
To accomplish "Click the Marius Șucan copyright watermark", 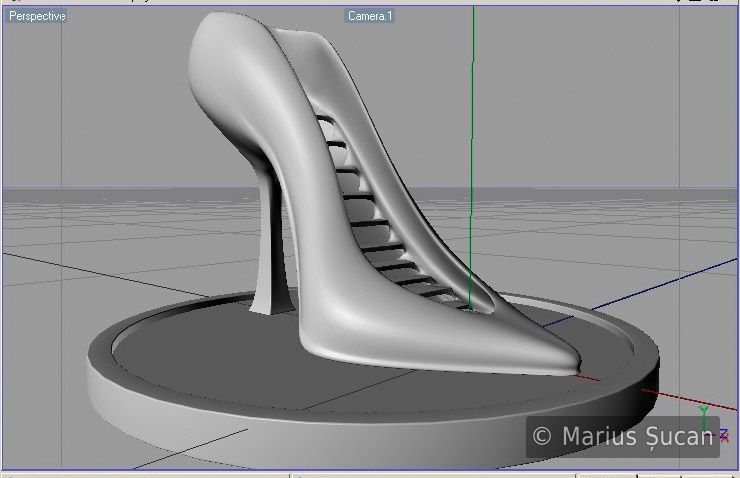I will 622,436.
